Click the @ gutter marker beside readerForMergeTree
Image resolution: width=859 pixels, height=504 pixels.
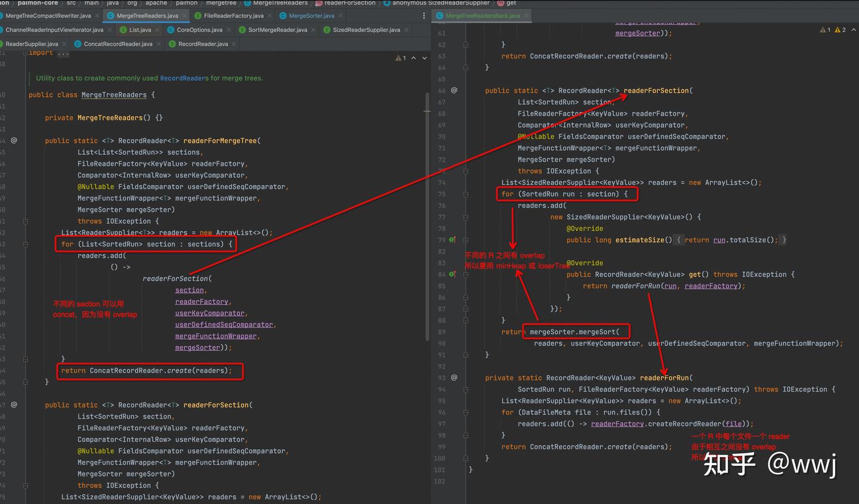click(x=14, y=141)
